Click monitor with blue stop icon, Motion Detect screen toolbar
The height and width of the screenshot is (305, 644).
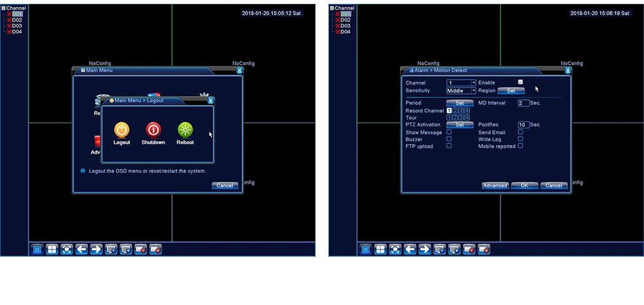455,249
